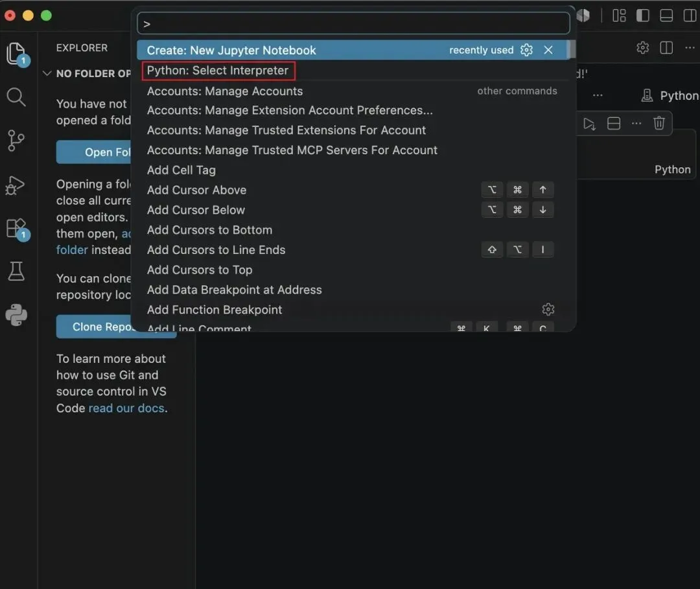Open editor More Actions ellipsis
This screenshot has width=700, height=589.
tap(690, 47)
